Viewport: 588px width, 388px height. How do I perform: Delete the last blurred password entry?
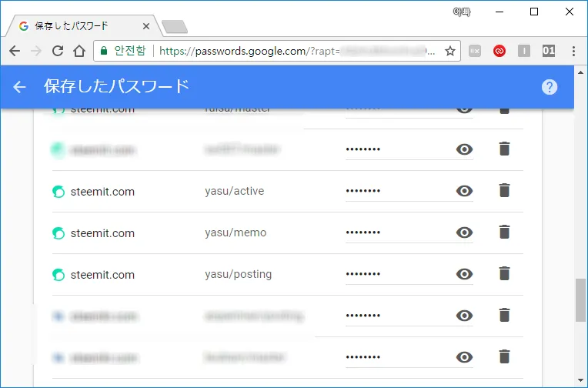coord(504,356)
